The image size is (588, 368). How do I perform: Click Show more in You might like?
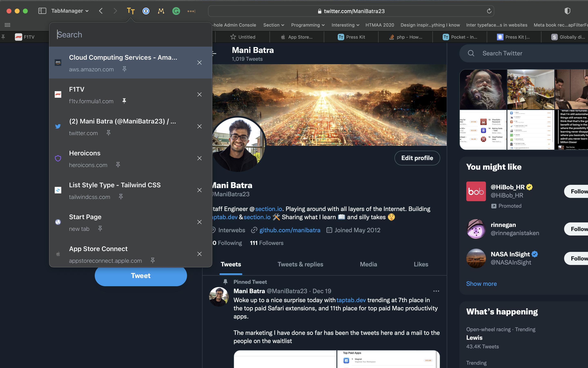coord(481,284)
